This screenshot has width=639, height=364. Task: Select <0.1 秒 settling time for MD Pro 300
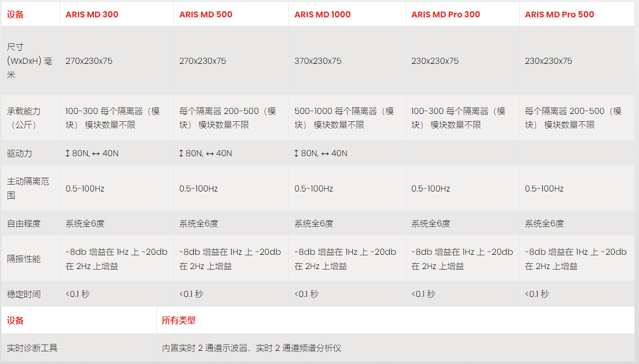point(424,294)
